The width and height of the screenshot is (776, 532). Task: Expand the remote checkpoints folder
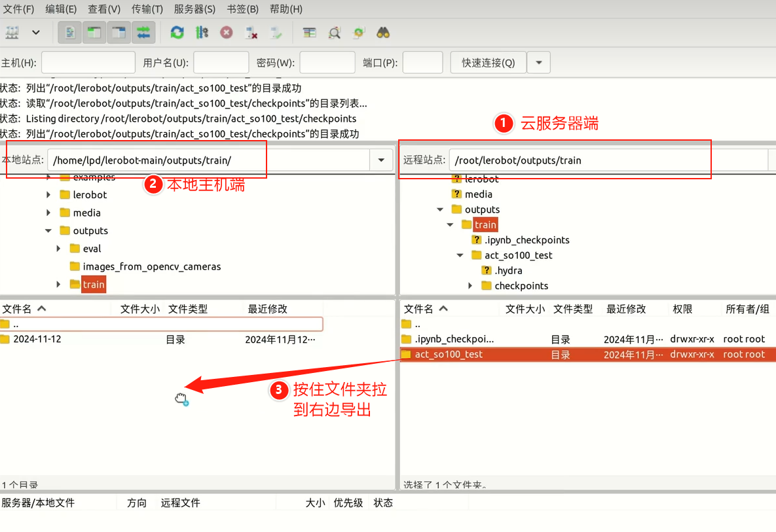(x=470, y=286)
